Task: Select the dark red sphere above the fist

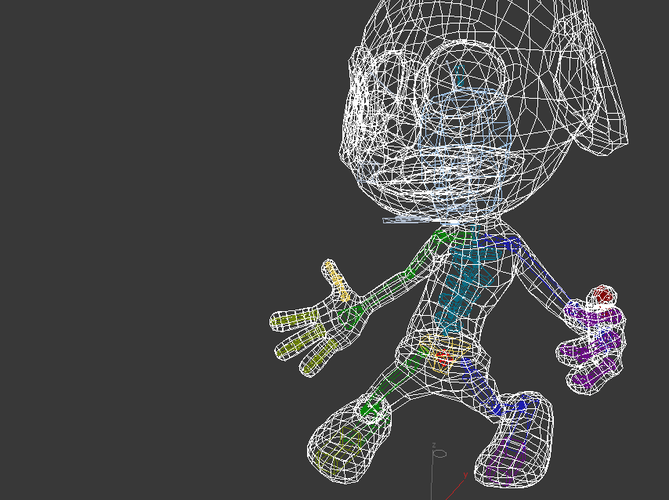Action: point(603,295)
